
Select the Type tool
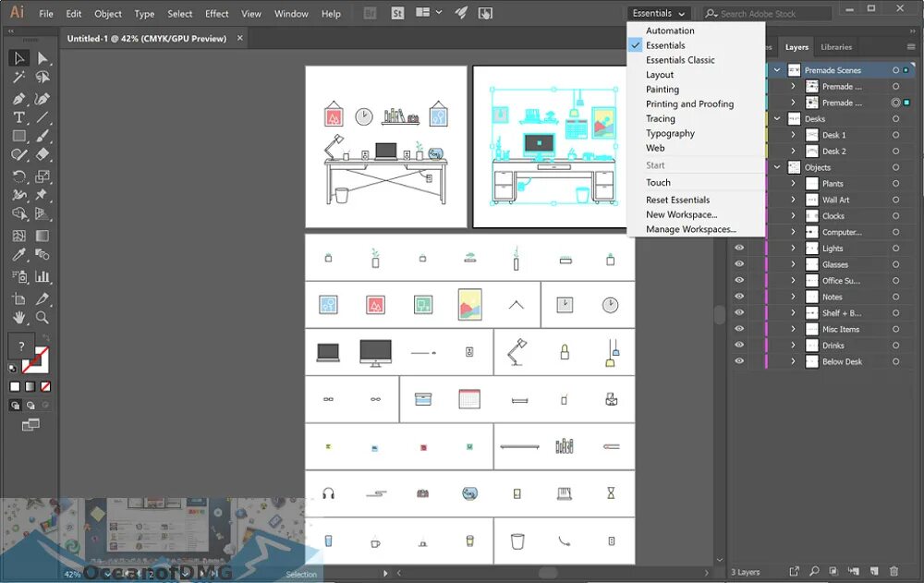click(19, 116)
